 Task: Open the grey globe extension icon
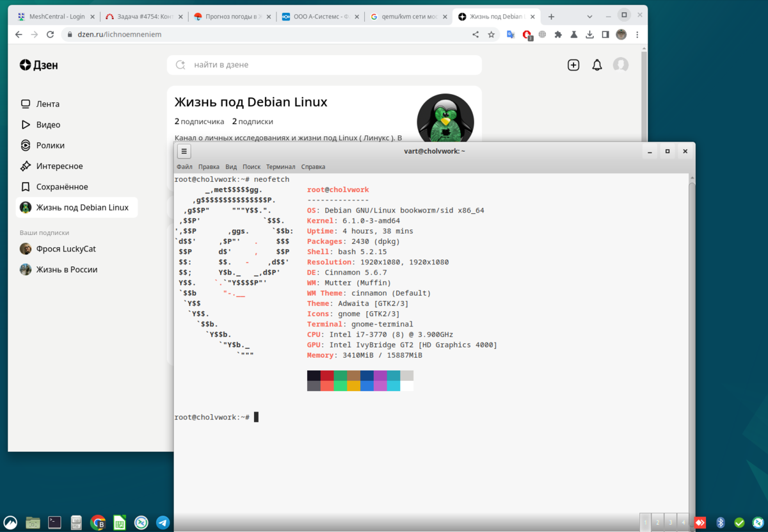(x=542, y=35)
